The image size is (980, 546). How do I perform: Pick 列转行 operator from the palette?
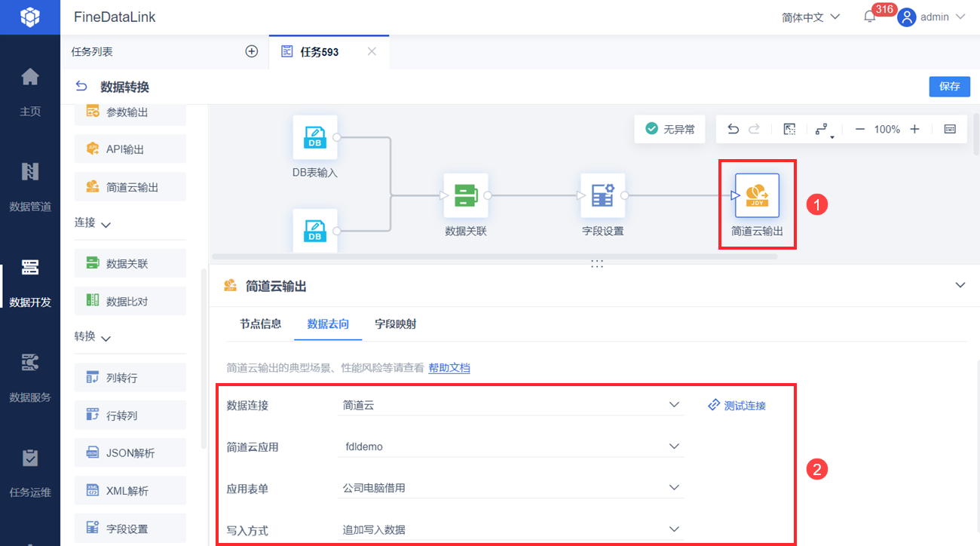(x=130, y=377)
